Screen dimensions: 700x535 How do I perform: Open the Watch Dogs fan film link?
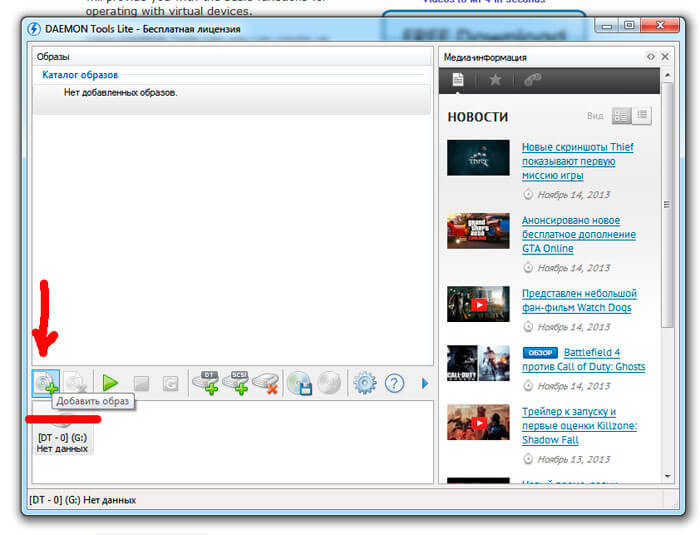[579, 301]
